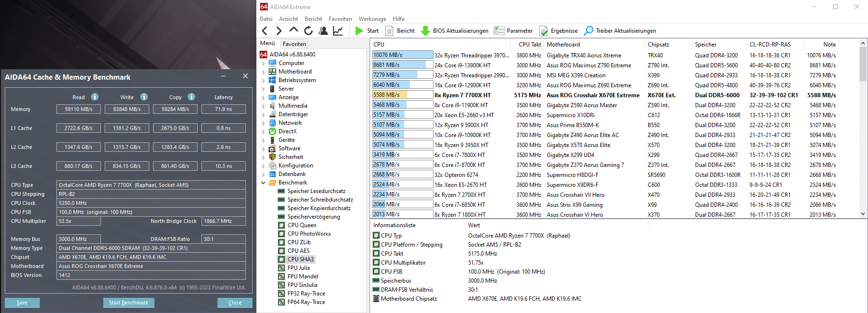Click the Write info icon in the benchmark window

[144, 97]
